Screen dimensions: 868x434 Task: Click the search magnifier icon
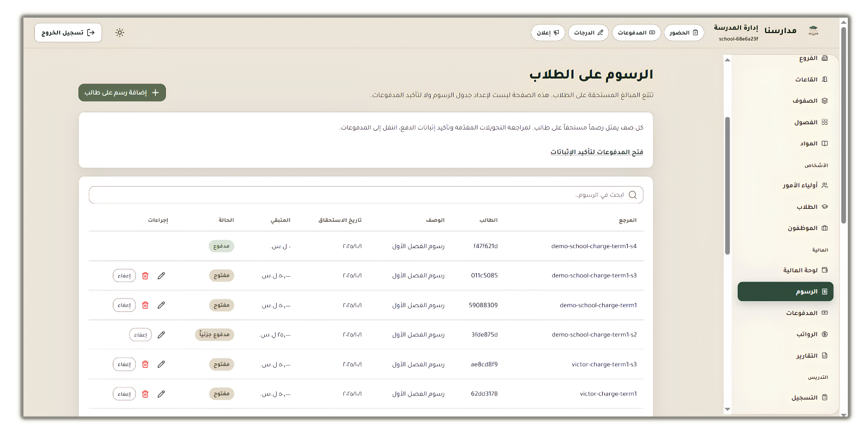tap(633, 195)
